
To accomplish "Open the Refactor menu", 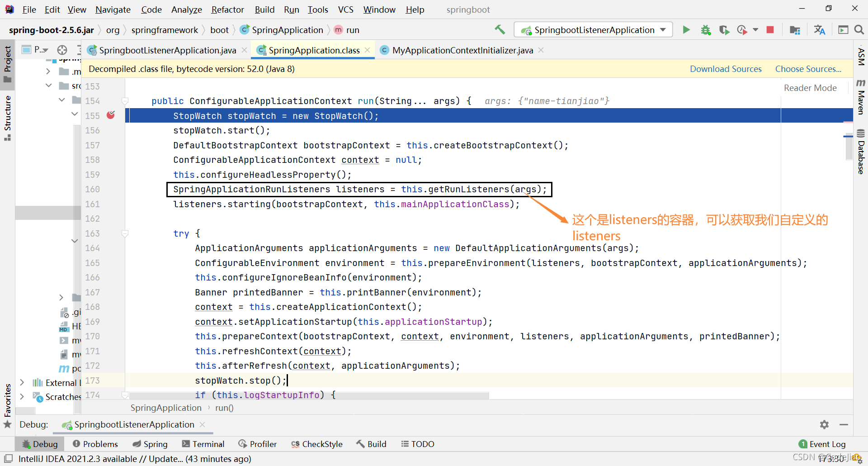I will coord(227,10).
